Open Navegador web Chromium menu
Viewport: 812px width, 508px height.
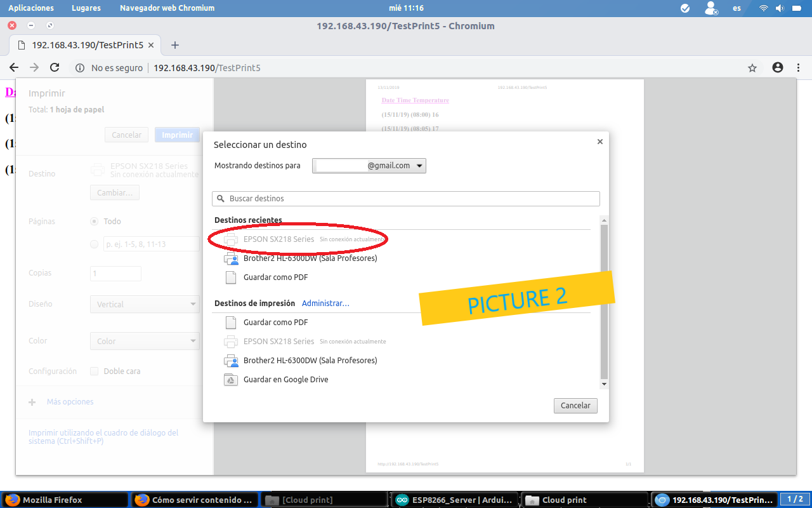[x=167, y=8]
